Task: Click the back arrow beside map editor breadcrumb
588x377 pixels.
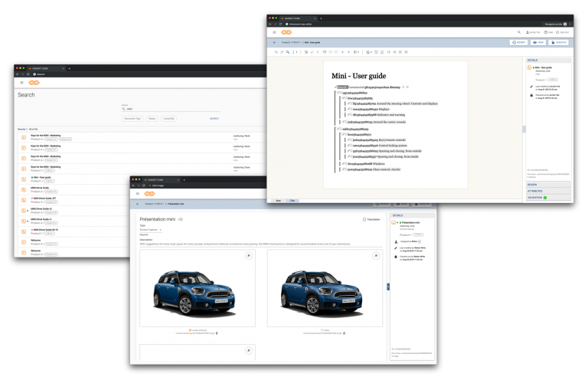Action: [275, 42]
